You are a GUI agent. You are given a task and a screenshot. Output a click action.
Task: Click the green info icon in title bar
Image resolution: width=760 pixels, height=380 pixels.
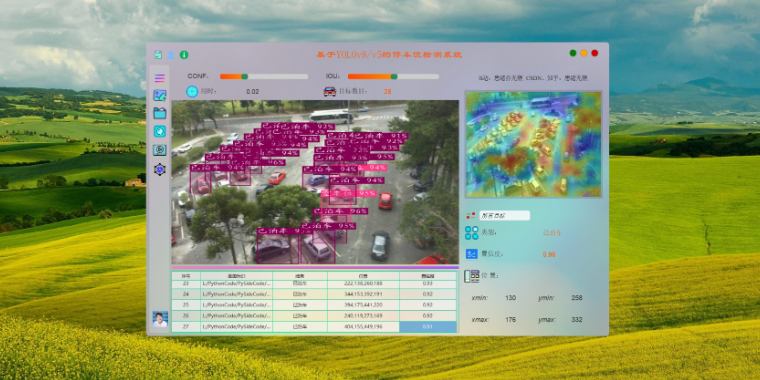point(184,55)
